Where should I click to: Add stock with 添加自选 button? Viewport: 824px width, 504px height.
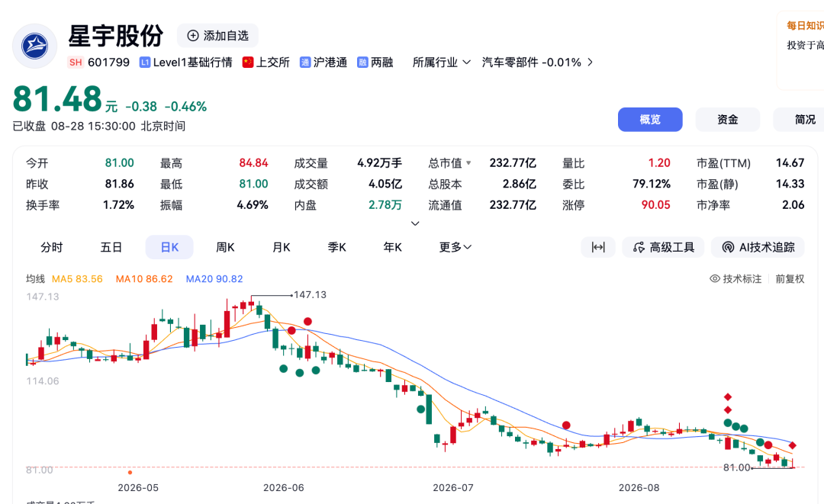[217, 36]
